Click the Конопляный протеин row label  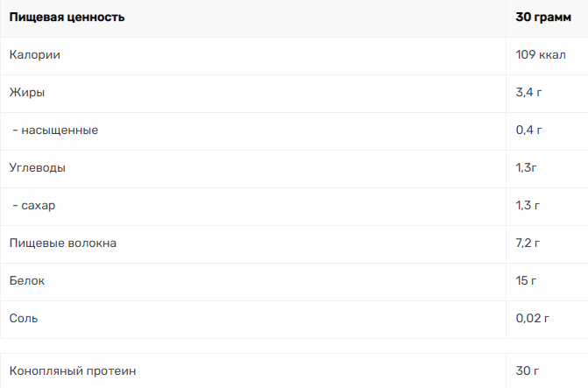point(73,371)
